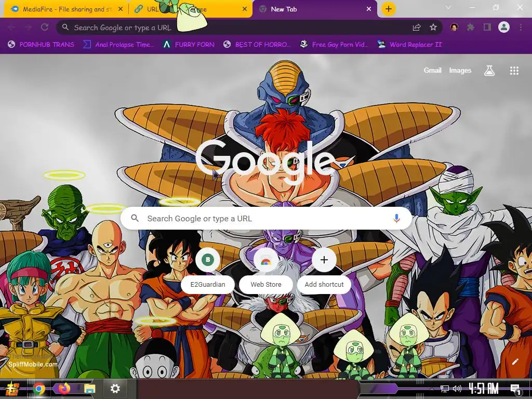Viewport: 532px width, 399px height.
Task: Open Chrome from the taskbar
Action: click(38, 389)
